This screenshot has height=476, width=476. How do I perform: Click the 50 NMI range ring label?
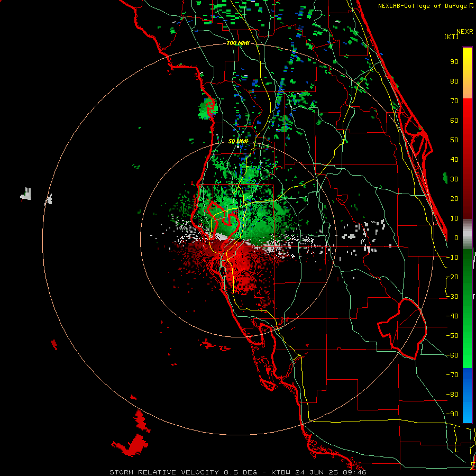coord(238,141)
